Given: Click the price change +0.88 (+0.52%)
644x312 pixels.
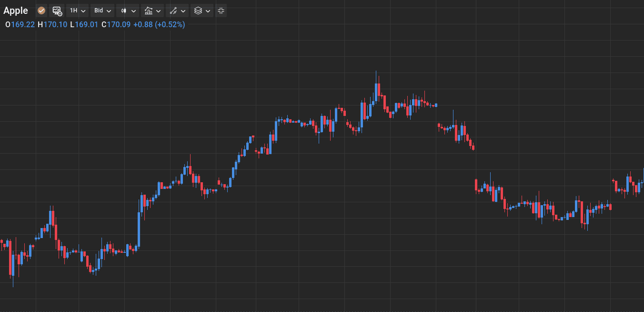Looking at the screenshot, I should [x=159, y=24].
